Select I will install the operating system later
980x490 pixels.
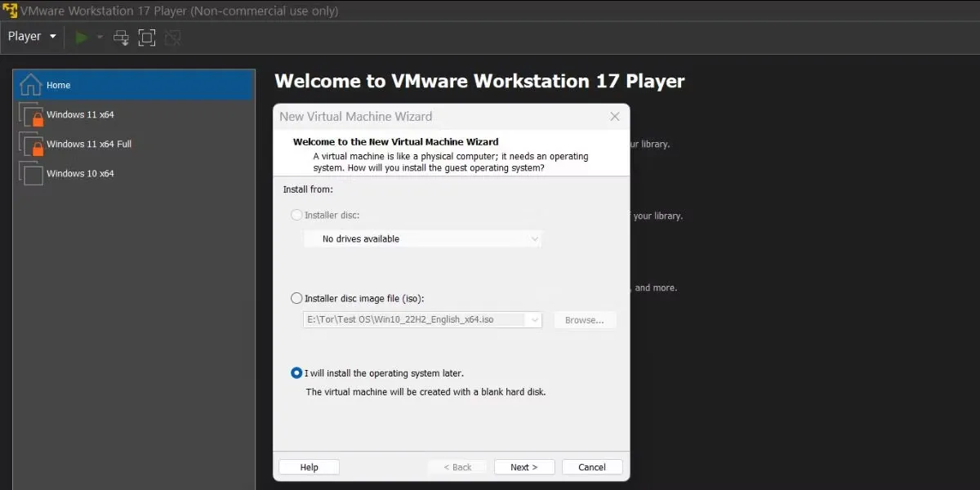coord(296,372)
